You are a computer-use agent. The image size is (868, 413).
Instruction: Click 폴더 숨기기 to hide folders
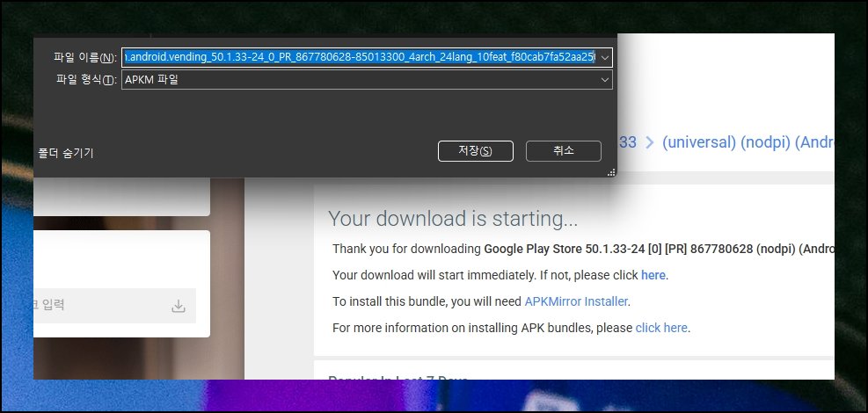[65, 153]
